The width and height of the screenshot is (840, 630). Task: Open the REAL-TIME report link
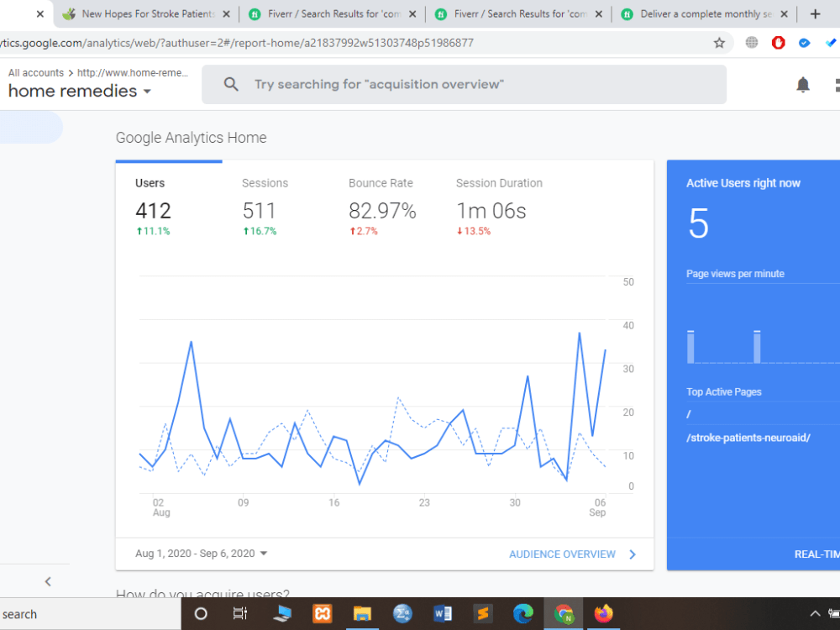(816, 554)
